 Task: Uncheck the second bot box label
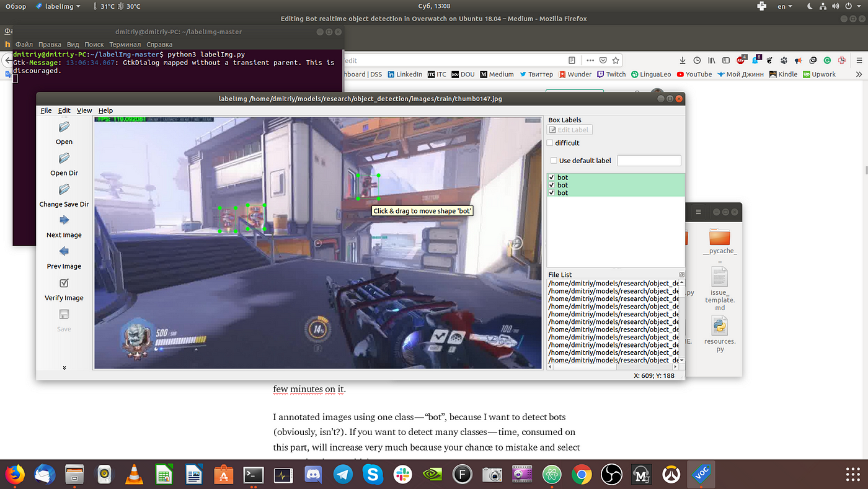pyautogui.click(x=551, y=185)
